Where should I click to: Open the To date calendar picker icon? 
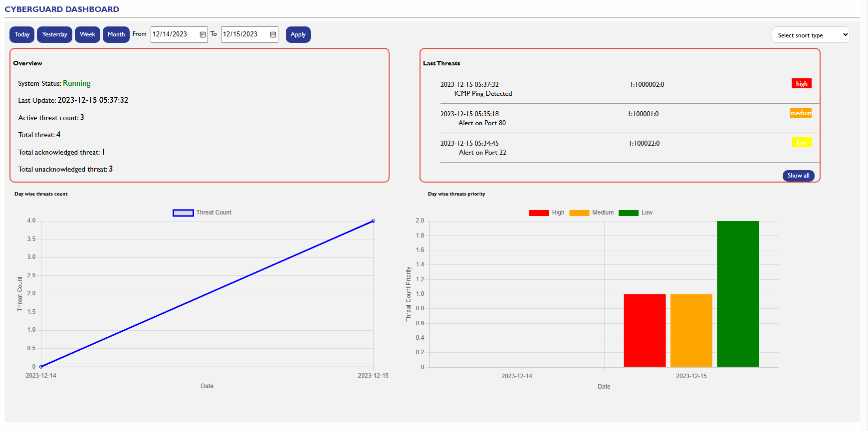[x=273, y=34]
